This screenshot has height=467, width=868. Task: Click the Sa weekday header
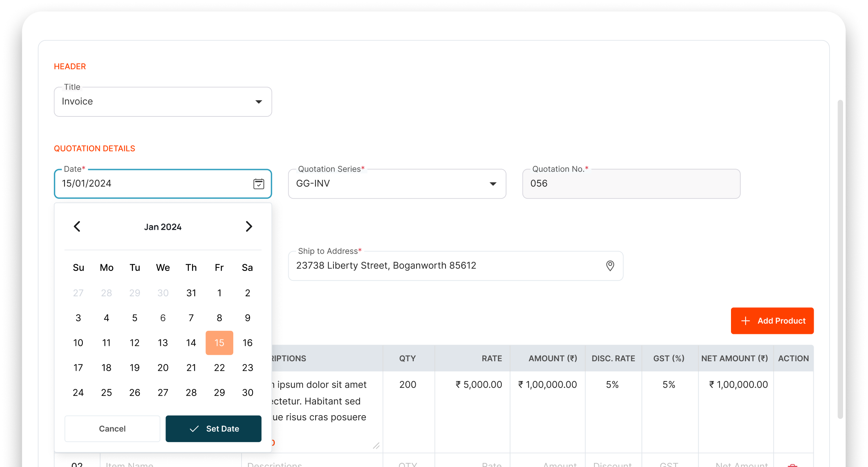click(247, 268)
